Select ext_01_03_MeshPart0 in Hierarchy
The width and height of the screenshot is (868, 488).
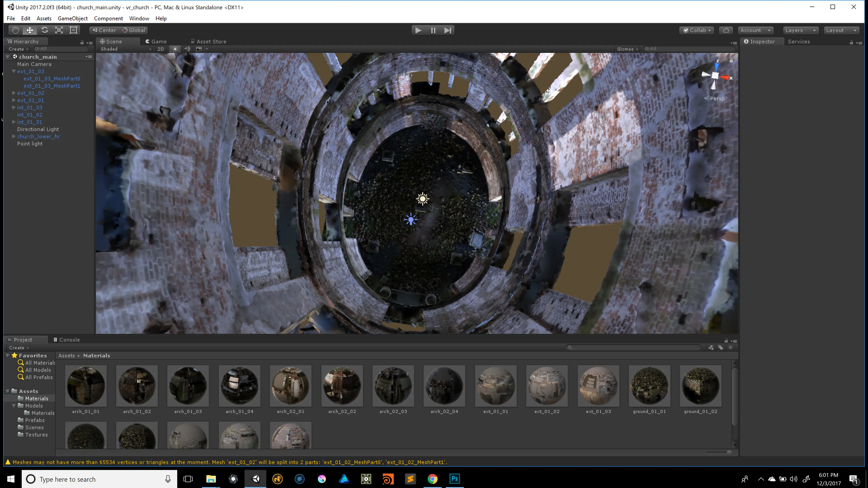[52, 78]
